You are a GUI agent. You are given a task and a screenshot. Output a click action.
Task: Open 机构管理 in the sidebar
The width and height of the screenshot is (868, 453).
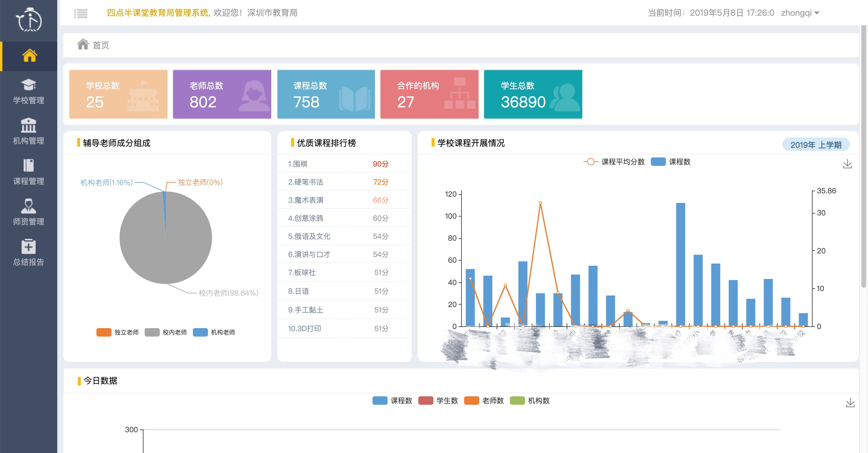29,131
